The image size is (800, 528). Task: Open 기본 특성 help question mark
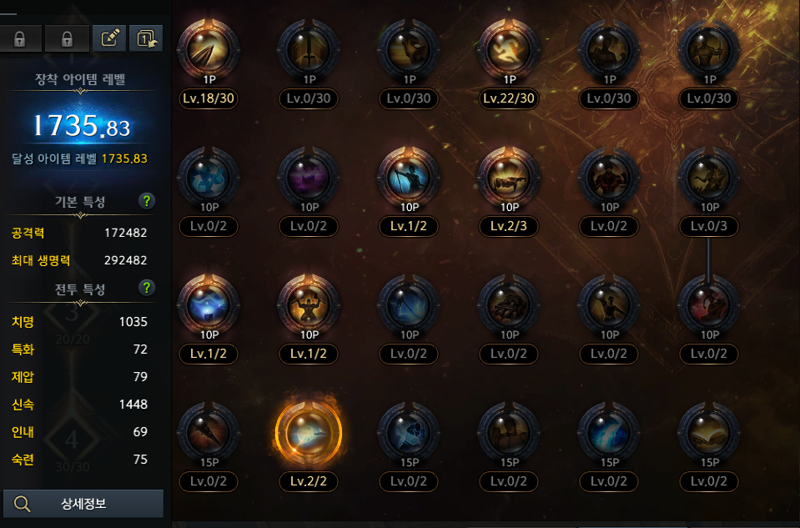coord(147,200)
